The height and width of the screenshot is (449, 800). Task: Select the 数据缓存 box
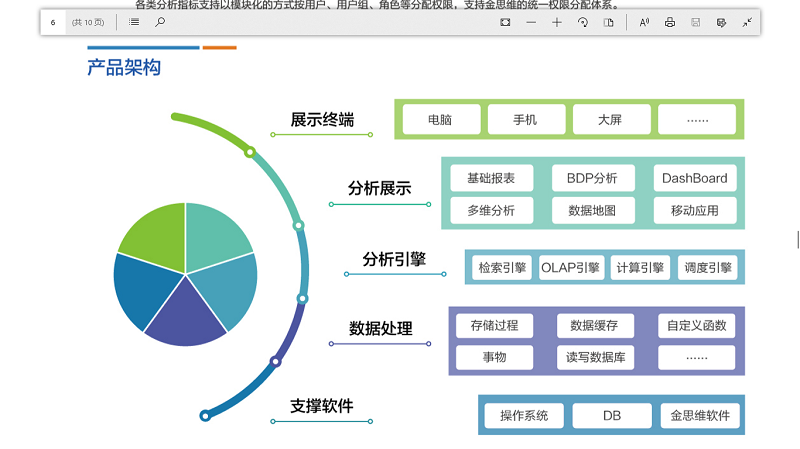(x=594, y=326)
